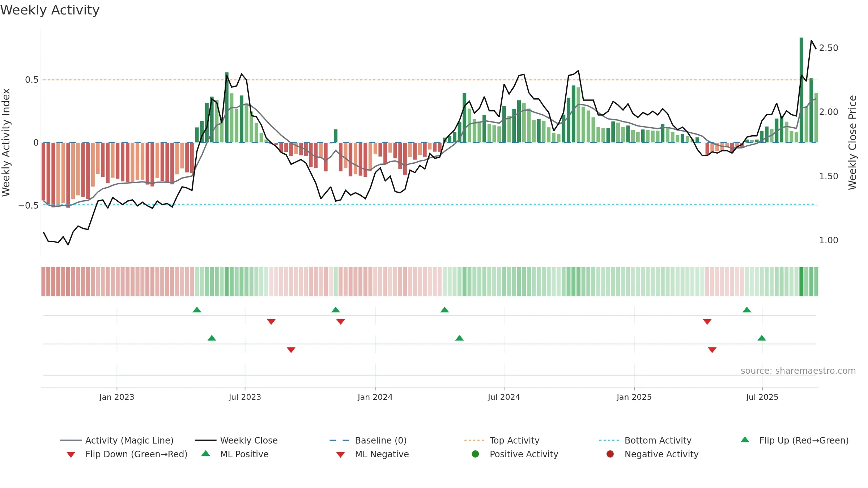The width and height of the screenshot is (868, 488).
Task: Click the Flip Down triangle in November 2023
Action: (340, 322)
